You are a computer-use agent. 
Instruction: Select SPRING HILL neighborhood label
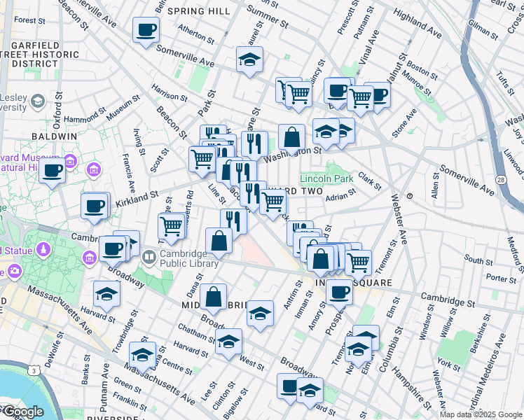[x=199, y=11]
